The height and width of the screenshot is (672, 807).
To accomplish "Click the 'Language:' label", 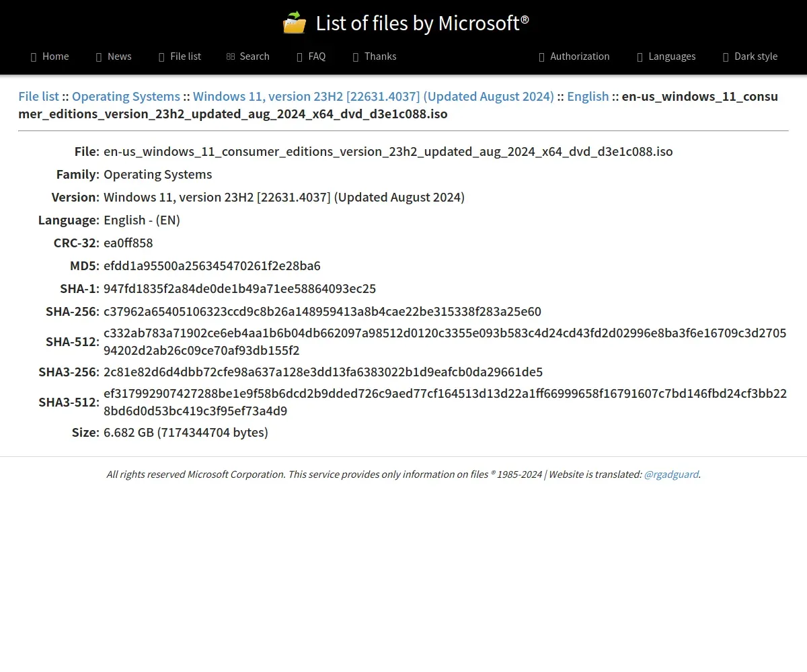I will tap(69, 220).
